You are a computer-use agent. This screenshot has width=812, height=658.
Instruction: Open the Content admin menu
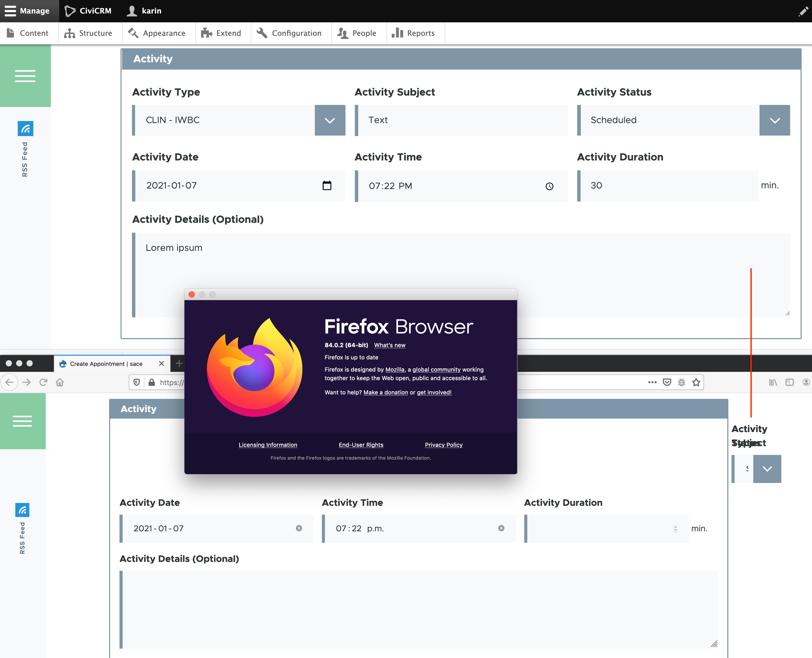click(x=28, y=33)
